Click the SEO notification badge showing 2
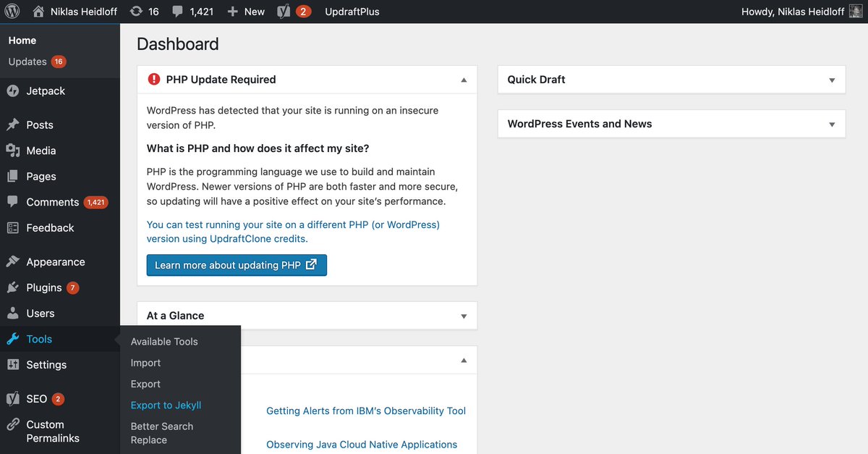Image resolution: width=868 pixels, height=454 pixels. 58,399
